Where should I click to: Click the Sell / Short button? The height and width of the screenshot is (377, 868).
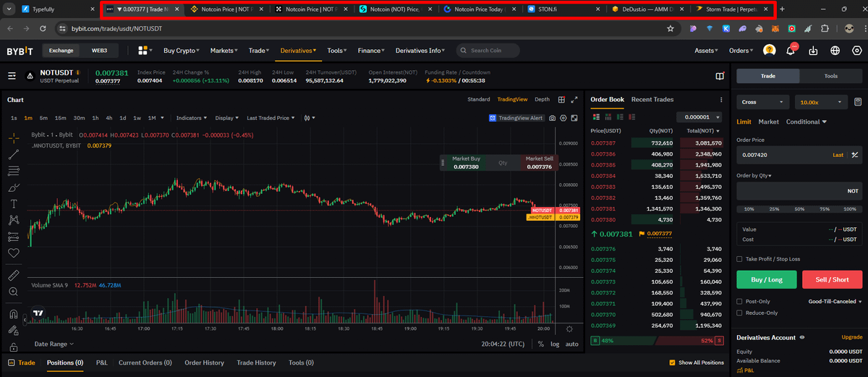(x=832, y=279)
